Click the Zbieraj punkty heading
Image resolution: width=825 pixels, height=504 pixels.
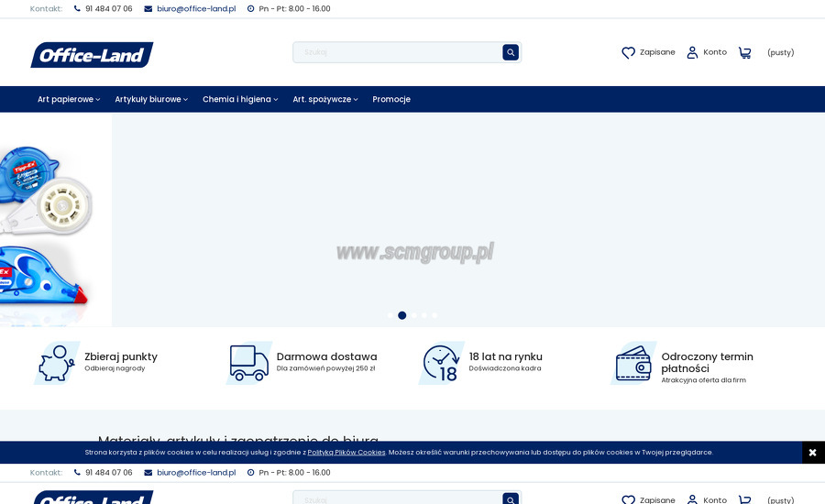[121, 356]
